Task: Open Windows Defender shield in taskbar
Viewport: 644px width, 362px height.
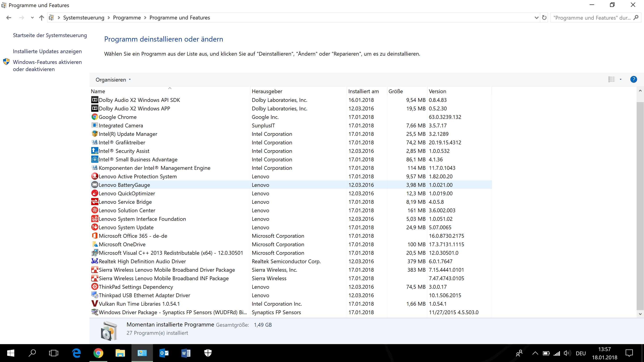Action: click(x=208, y=353)
